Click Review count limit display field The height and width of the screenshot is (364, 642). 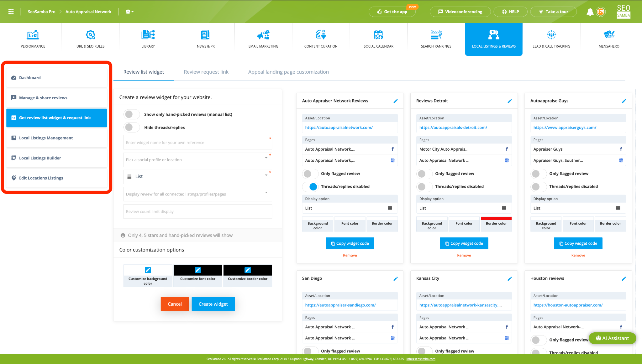(x=197, y=211)
